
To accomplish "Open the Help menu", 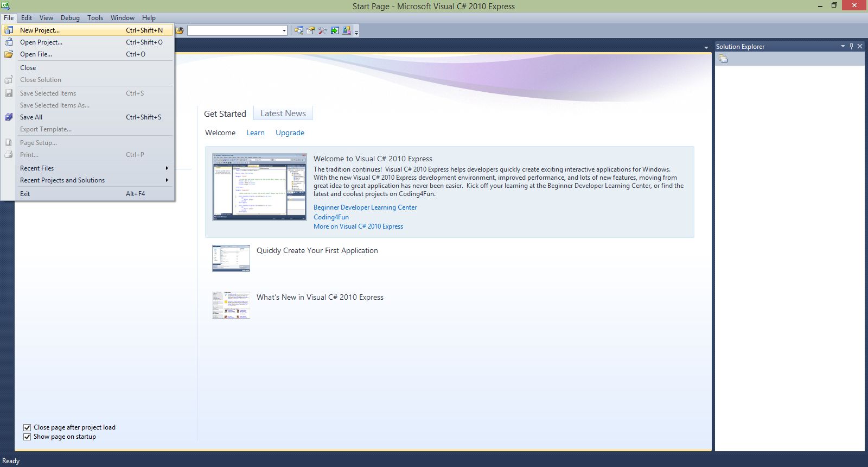I will tap(149, 18).
